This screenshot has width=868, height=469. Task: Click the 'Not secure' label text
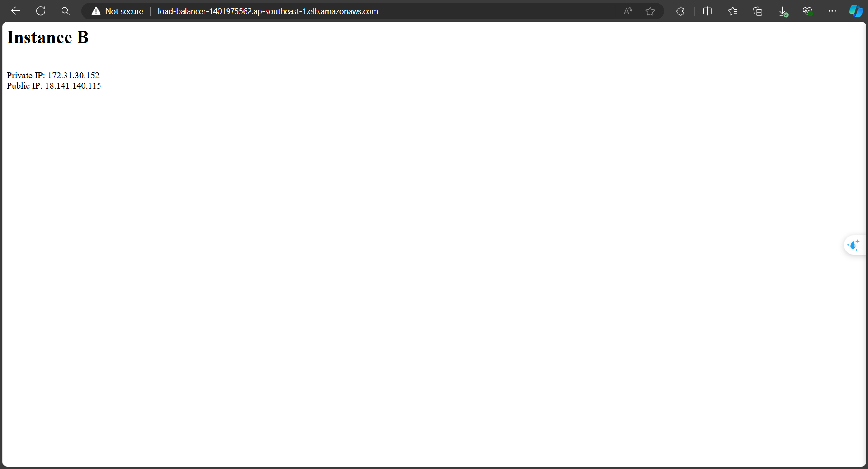[x=124, y=11]
